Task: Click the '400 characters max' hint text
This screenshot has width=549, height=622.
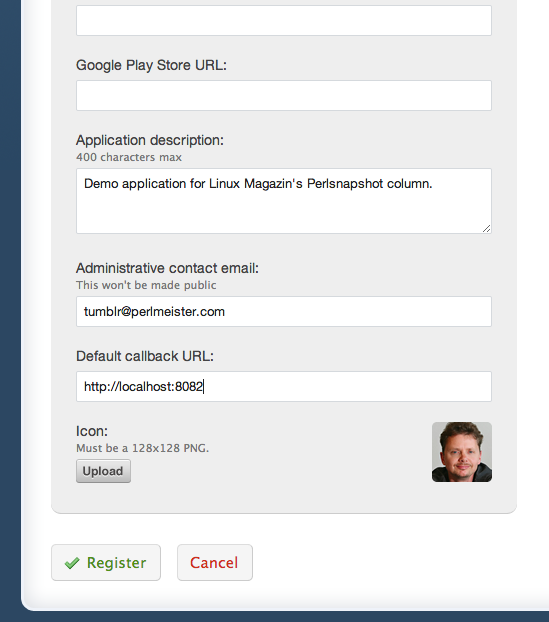Action: point(129,157)
